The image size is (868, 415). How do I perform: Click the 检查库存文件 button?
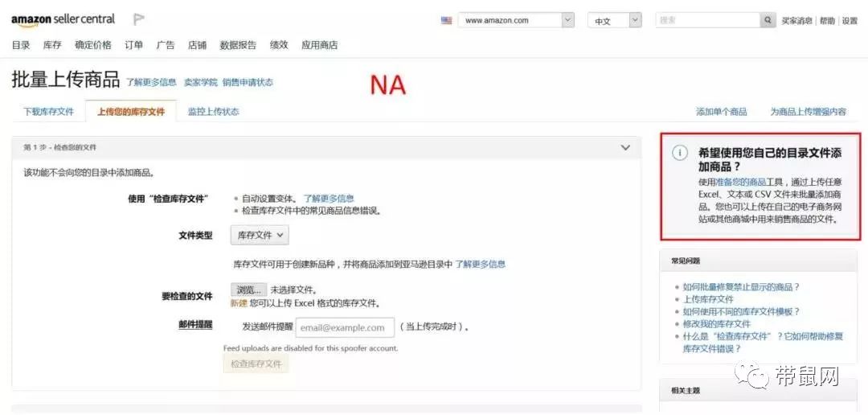[x=256, y=364]
